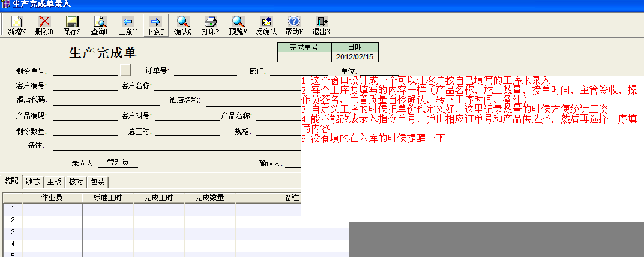Click the 酒店代码 input field
This screenshot has height=257, width=644.
[x=106, y=100]
